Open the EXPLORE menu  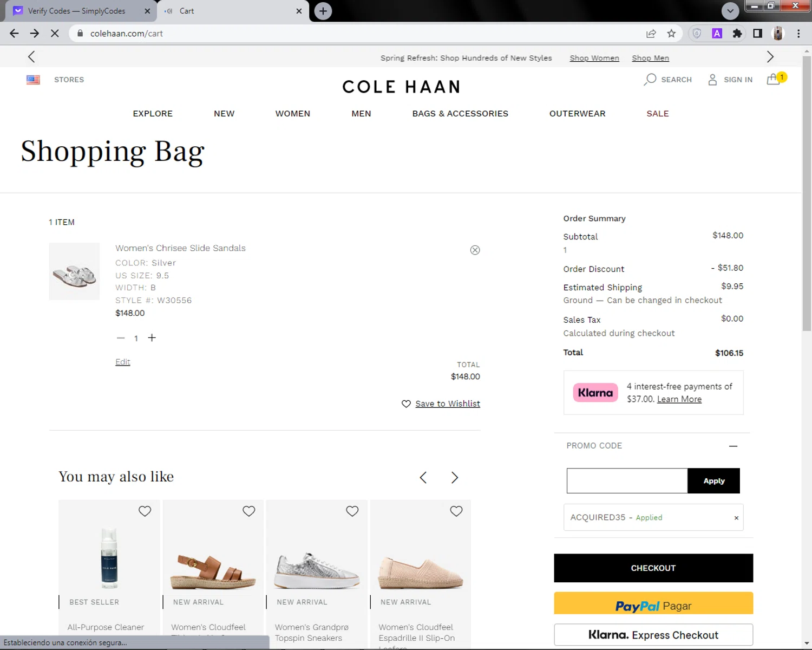click(x=153, y=114)
